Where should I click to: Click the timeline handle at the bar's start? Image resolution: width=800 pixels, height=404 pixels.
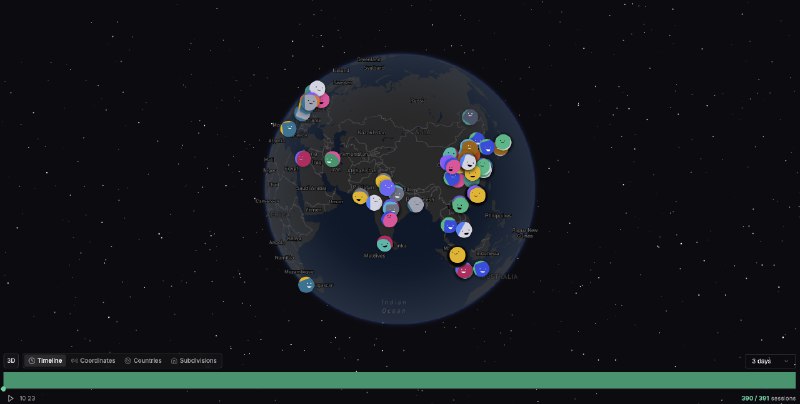click(3, 388)
